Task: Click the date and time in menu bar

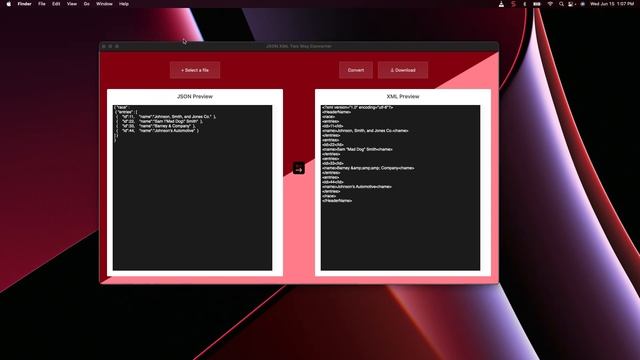Action: 612,4
